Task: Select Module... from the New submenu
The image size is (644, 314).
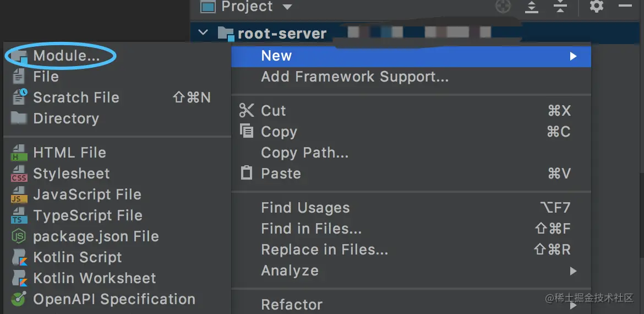Action: tap(66, 56)
